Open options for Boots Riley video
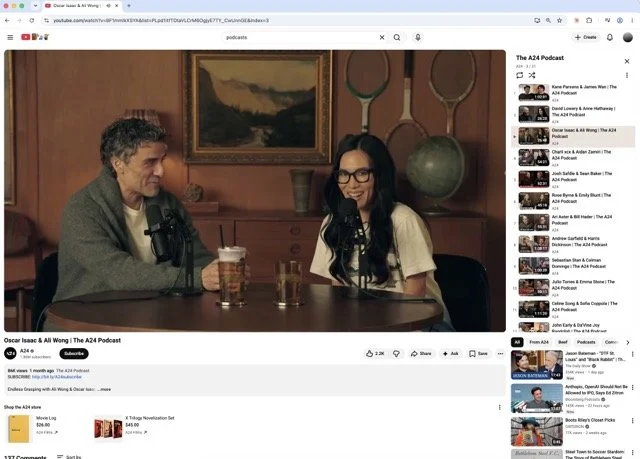 click(x=632, y=421)
